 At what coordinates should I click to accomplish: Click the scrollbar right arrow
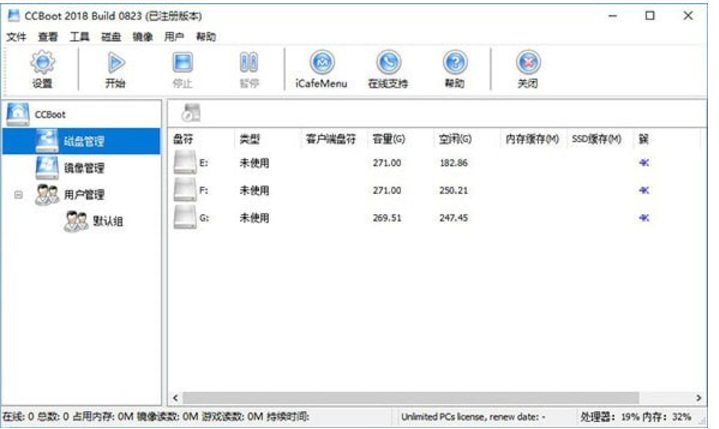point(698,397)
